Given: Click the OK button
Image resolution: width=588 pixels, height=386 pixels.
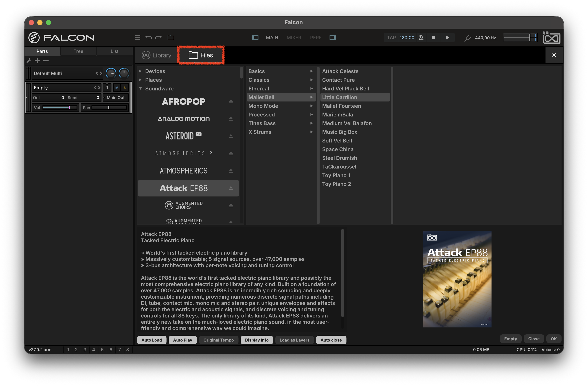Looking at the screenshot, I should pos(553,339).
